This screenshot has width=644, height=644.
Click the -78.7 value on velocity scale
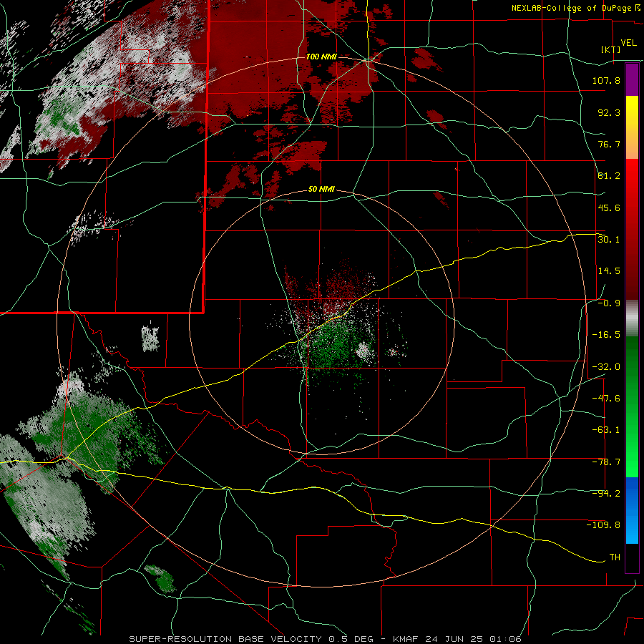(x=606, y=462)
